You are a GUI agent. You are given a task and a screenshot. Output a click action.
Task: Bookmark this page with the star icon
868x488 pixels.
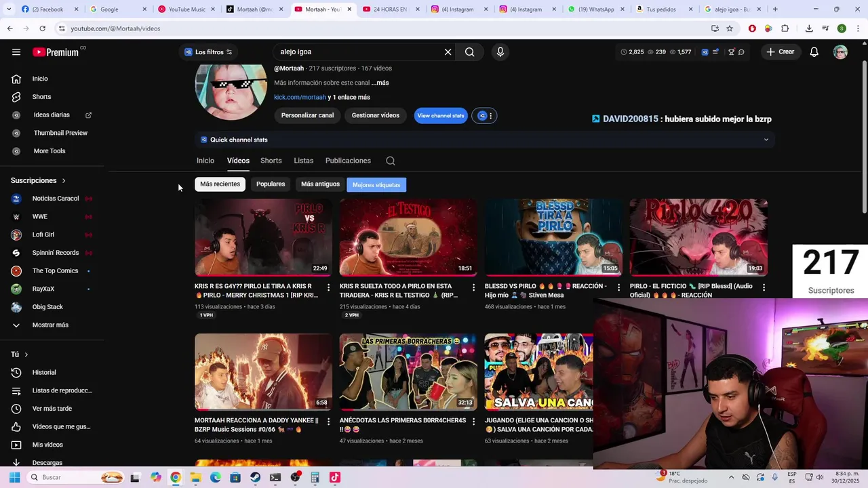730,28
